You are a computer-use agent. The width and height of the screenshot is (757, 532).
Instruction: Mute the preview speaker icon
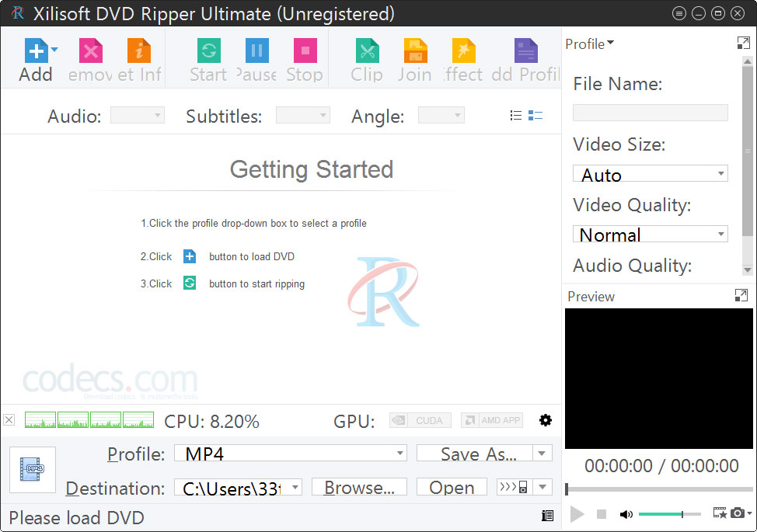point(626,514)
